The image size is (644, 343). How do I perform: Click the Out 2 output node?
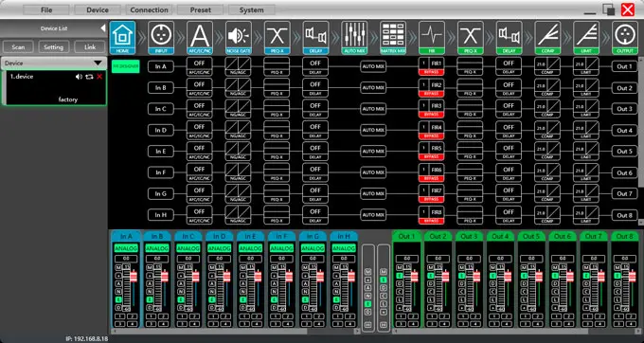click(625, 88)
